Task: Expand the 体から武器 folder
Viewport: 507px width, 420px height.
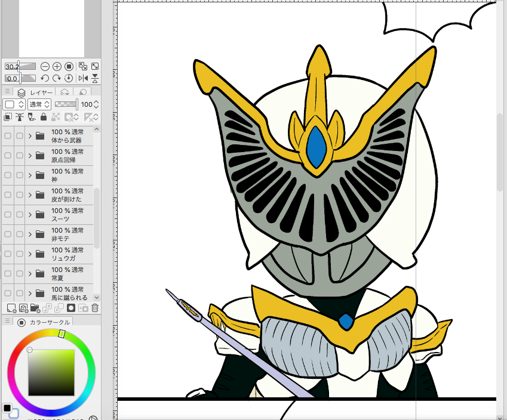Action: click(30, 136)
